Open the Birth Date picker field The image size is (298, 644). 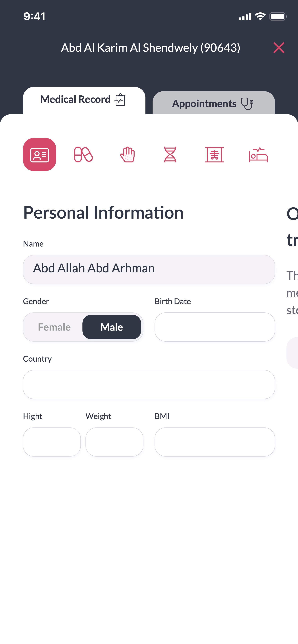tap(215, 327)
